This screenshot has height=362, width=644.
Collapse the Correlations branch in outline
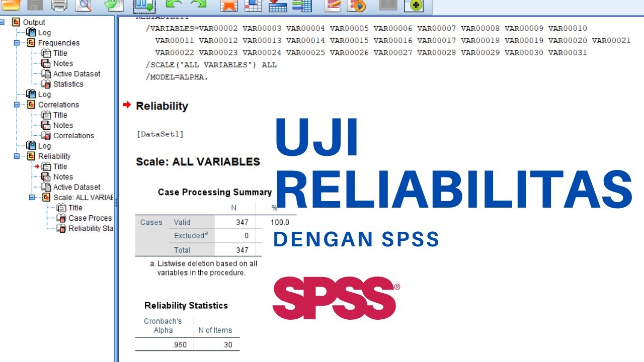17,105
